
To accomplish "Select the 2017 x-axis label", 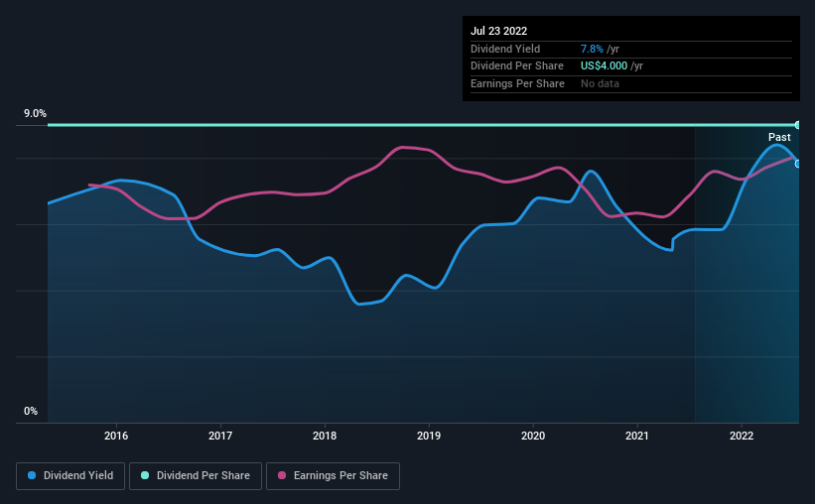I will coord(220,436).
